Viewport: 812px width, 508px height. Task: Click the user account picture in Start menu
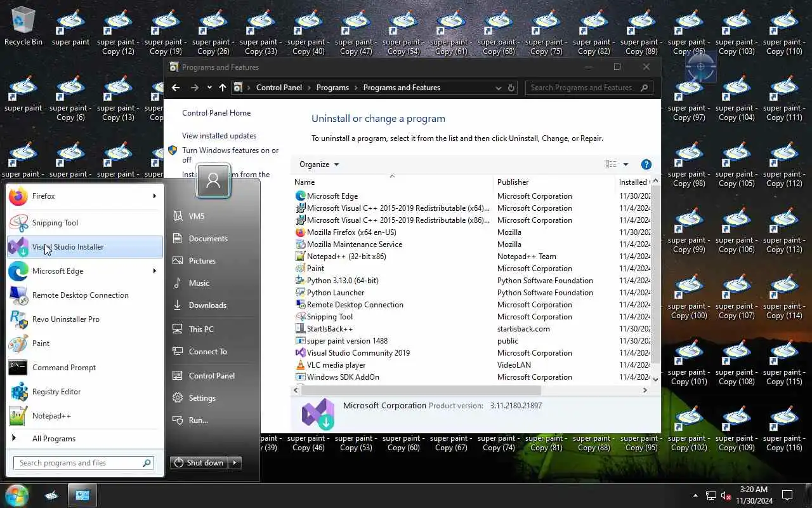[x=213, y=181]
